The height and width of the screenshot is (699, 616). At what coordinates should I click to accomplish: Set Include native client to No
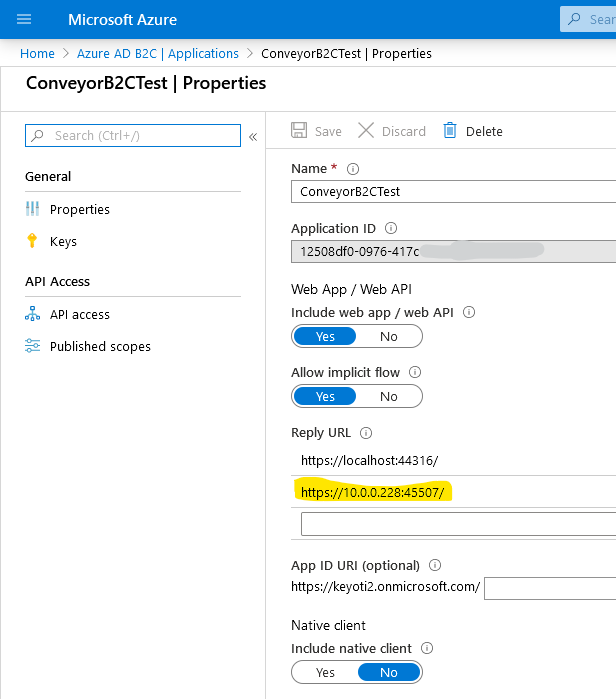(x=389, y=672)
